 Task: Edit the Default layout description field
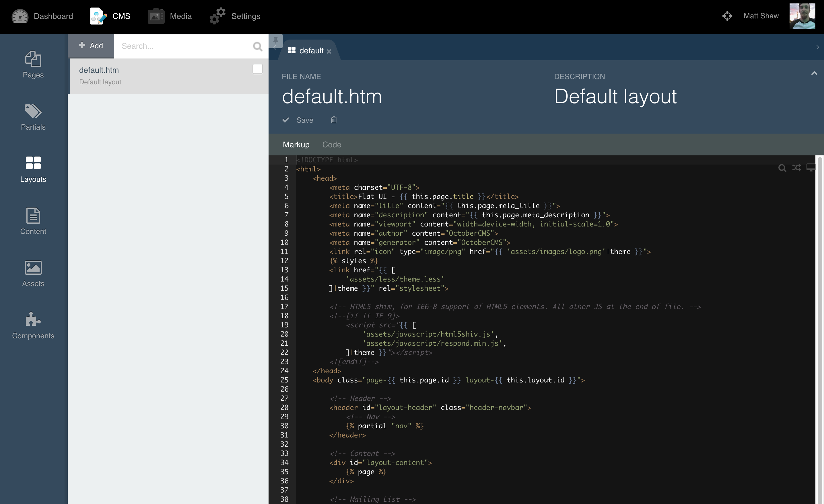[615, 97]
